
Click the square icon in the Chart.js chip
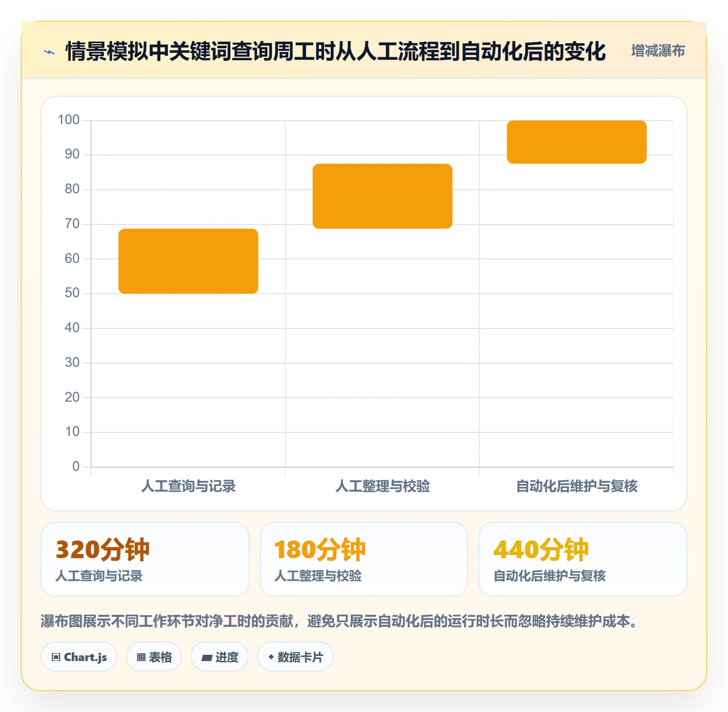[56, 657]
